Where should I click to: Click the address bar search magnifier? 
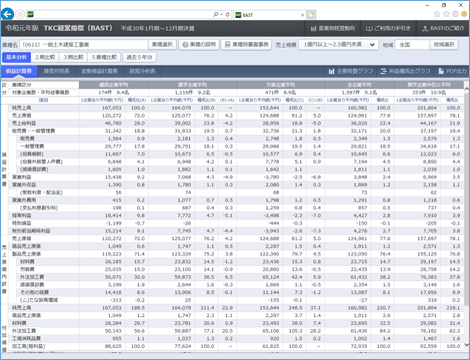(216, 14)
